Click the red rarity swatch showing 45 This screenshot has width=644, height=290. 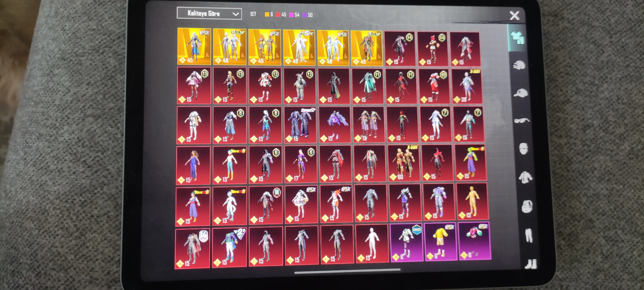(x=279, y=15)
